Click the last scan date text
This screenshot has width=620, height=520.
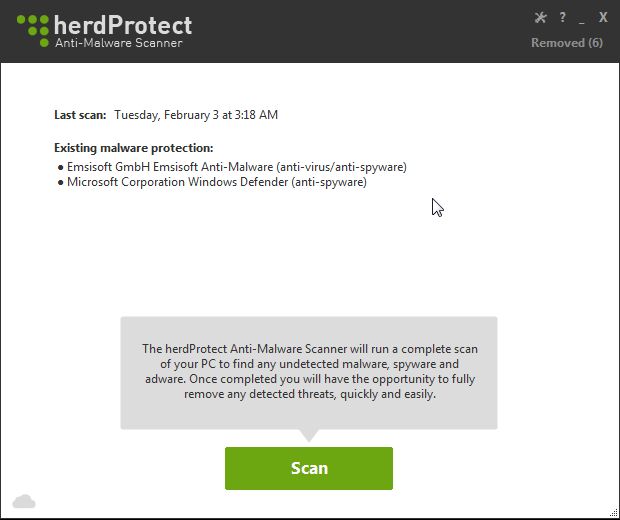pyautogui.click(x=196, y=115)
